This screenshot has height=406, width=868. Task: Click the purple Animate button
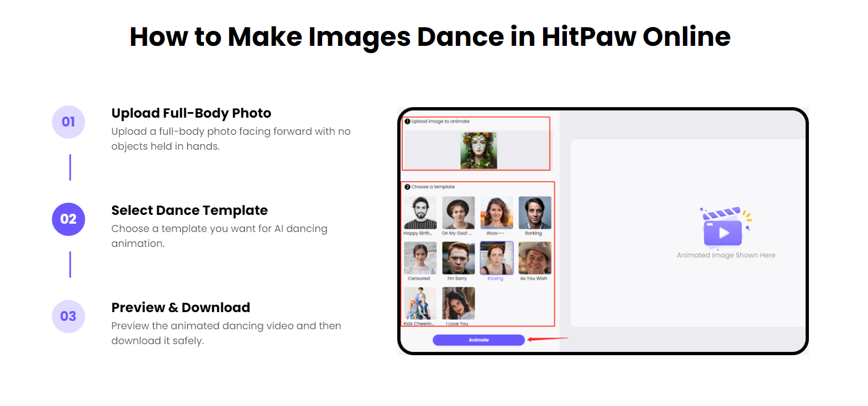point(478,340)
